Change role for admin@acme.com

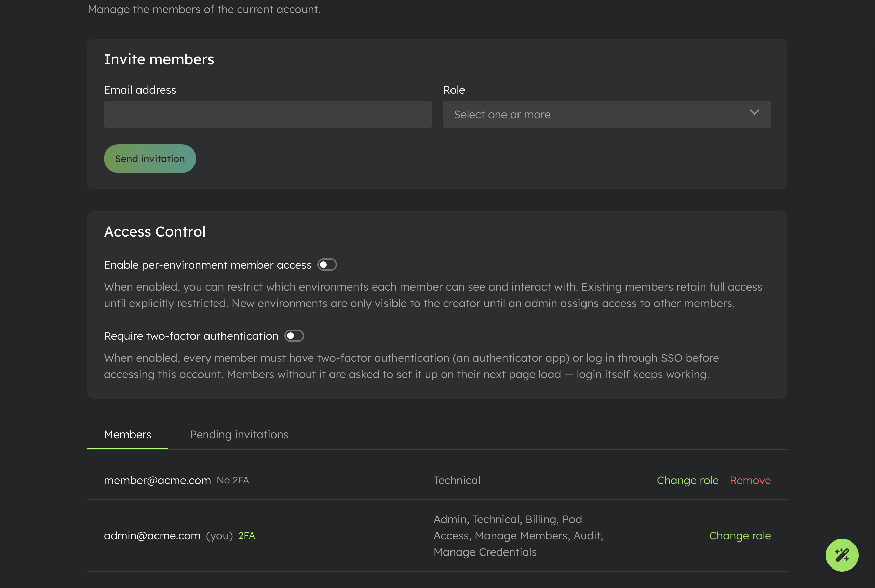(740, 536)
